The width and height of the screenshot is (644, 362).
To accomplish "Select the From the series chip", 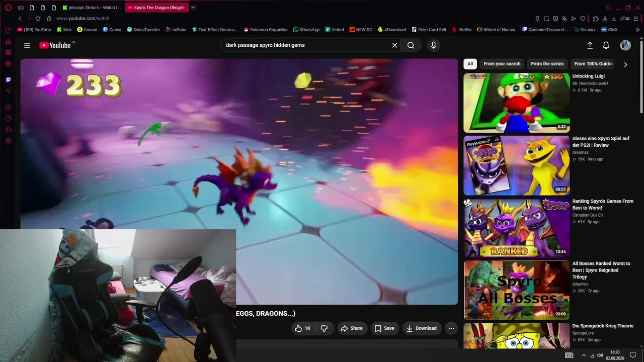I will pyautogui.click(x=547, y=64).
